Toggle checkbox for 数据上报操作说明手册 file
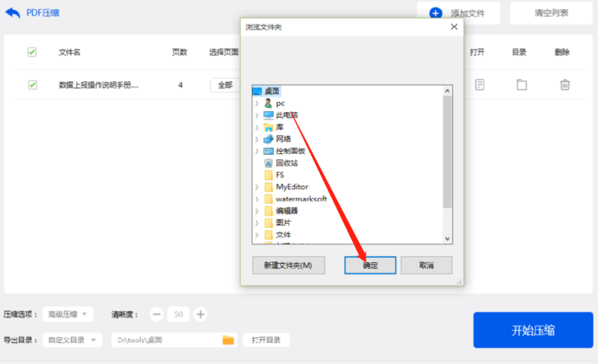598x364 pixels. 32,85
